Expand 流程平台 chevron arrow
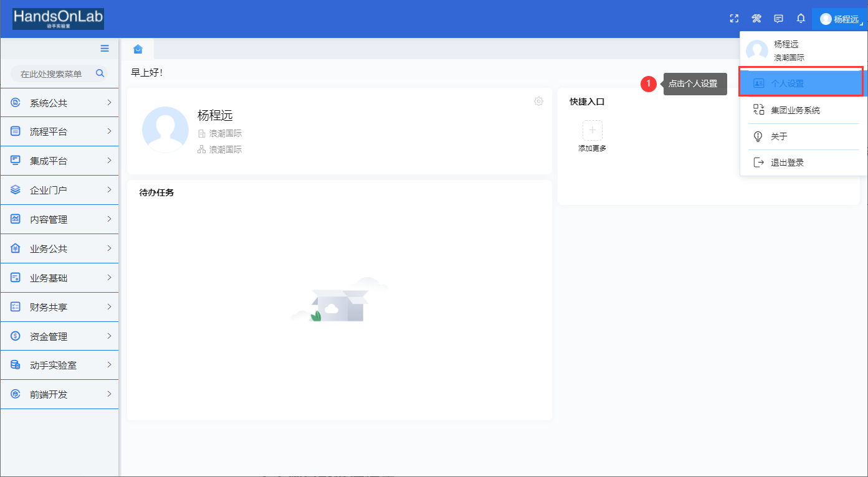This screenshot has height=477, width=868. click(x=109, y=131)
